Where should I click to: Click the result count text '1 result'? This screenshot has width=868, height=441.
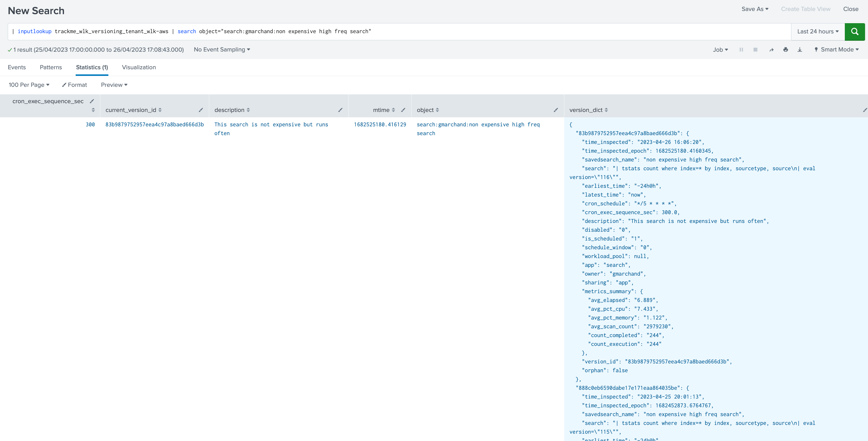click(23, 50)
